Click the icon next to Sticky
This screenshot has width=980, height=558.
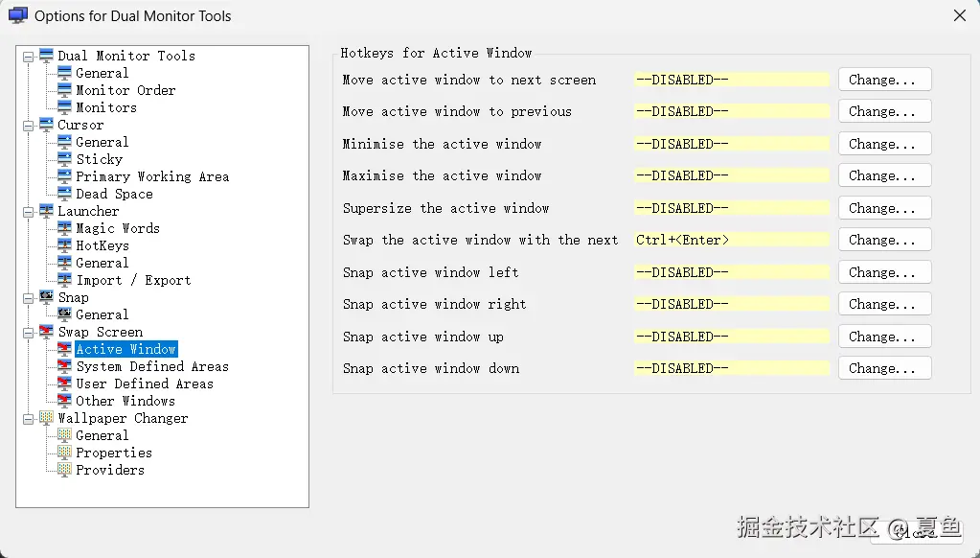(x=65, y=159)
